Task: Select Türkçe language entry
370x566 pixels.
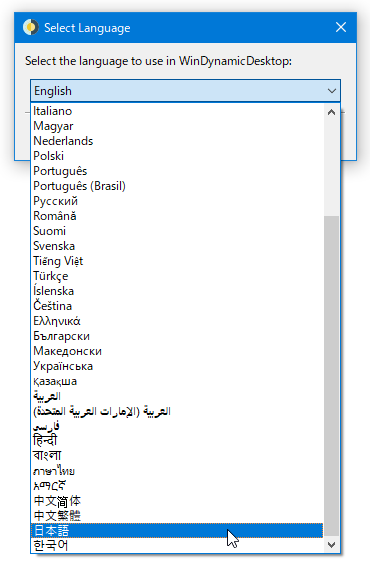Action: (x=177, y=276)
